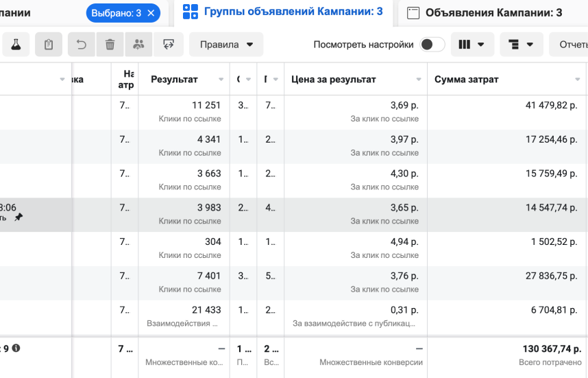Expand the Сумма затрат column menu
The width and height of the screenshot is (588, 378).
[578, 80]
